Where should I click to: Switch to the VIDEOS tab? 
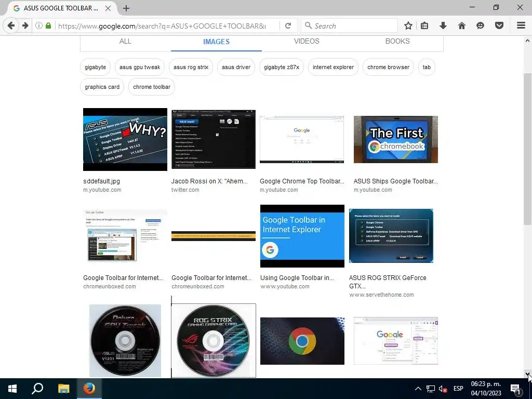point(307,42)
